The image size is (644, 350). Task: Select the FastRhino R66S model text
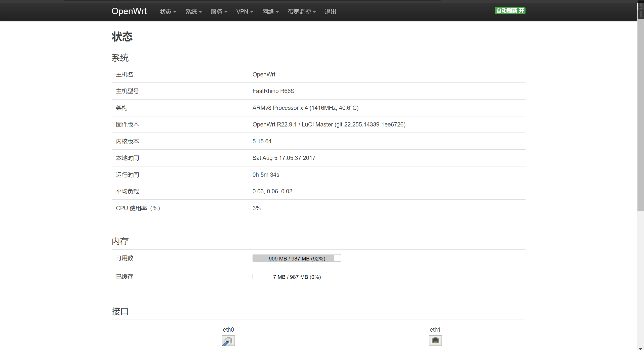pyautogui.click(x=273, y=91)
